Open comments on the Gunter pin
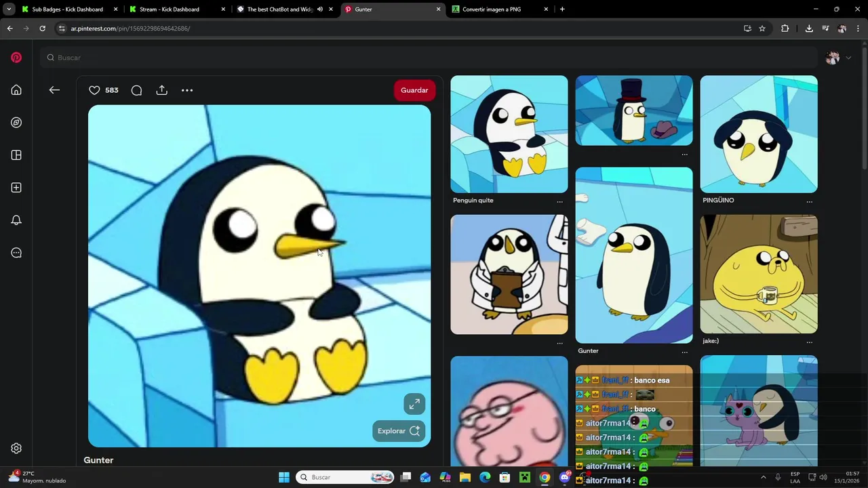This screenshot has width=868, height=488. click(x=136, y=90)
